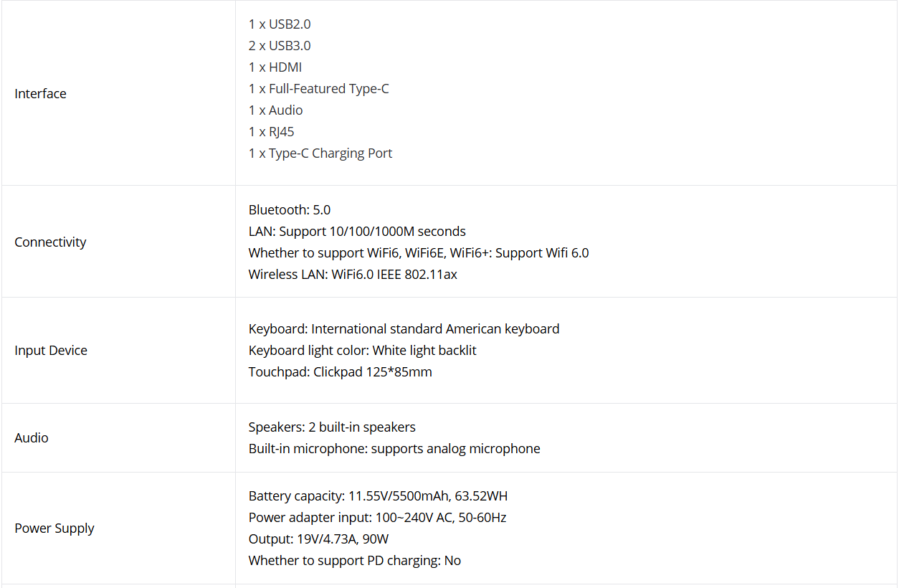Click the Keyboard international standard line

click(404, 329)
